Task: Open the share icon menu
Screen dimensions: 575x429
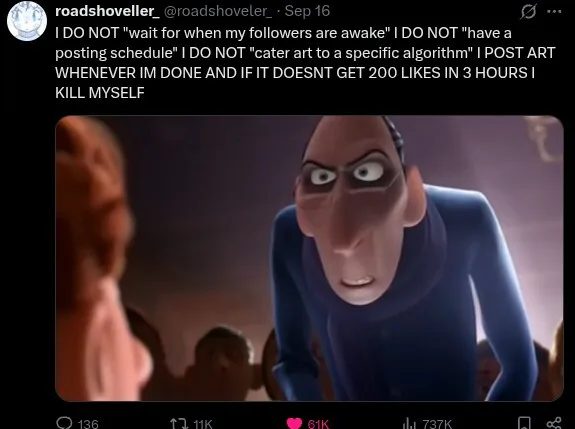Action: tap(554, 423)
